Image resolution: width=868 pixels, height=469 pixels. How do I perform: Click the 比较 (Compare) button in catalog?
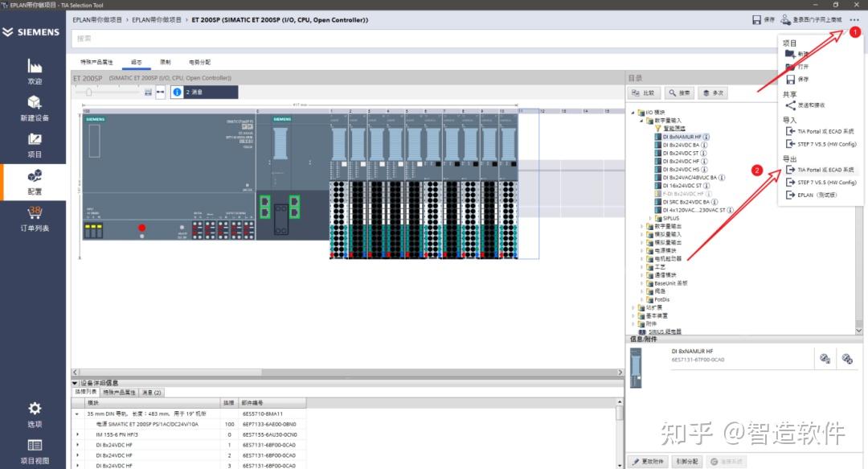click(644, 93)
